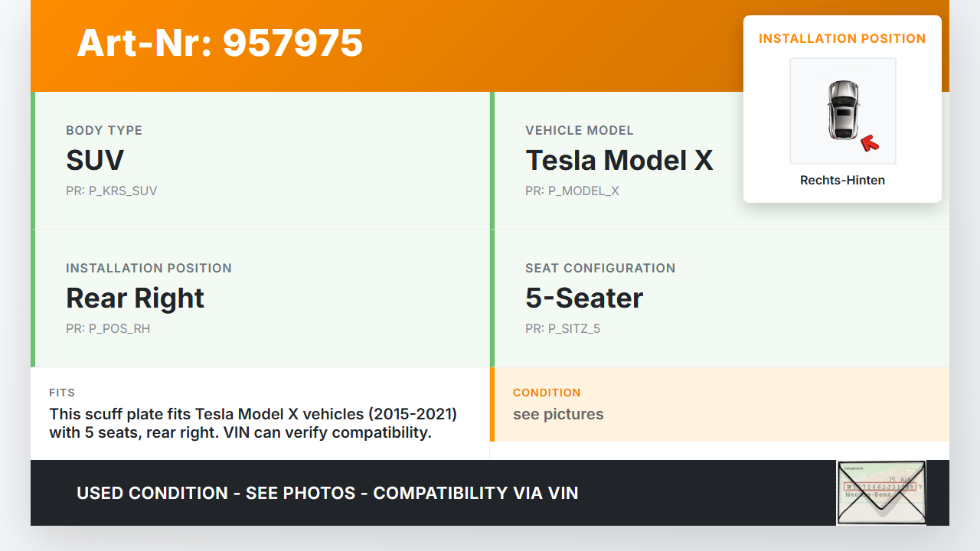
Task: Select the SUV body type value
Action: 95,161
